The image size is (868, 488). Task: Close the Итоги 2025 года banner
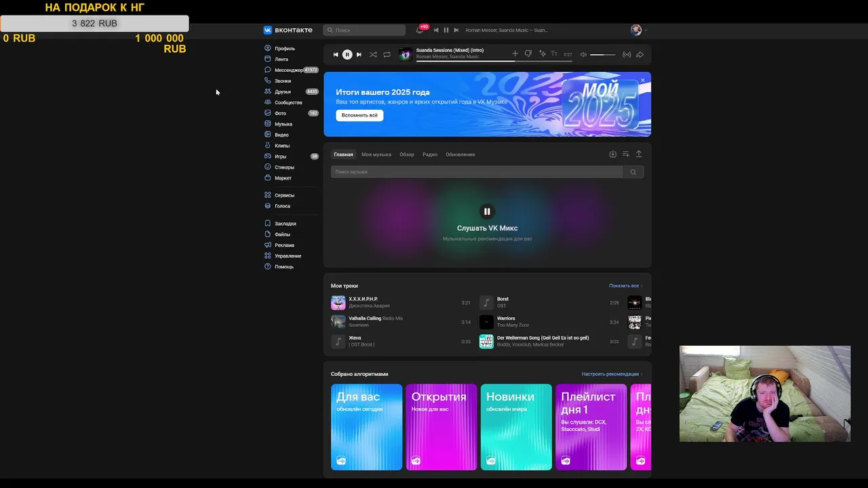[x=643, y=80]
